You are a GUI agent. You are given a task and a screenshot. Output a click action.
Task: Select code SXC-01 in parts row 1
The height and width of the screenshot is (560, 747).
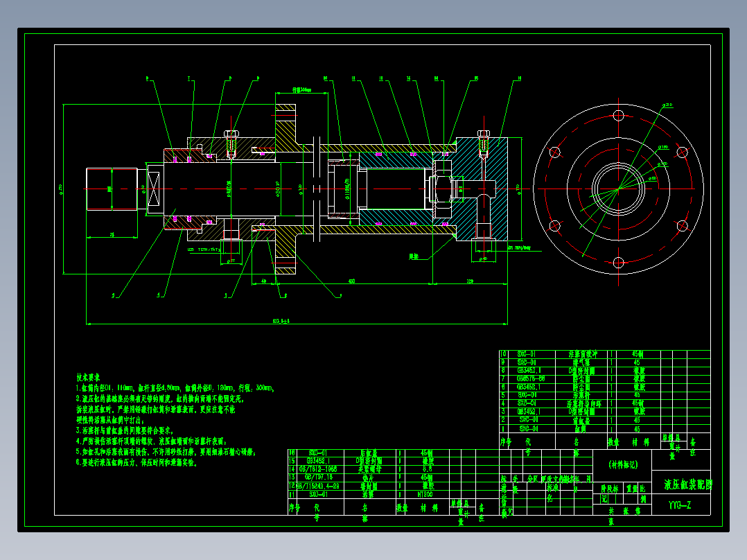coord(529,428)
